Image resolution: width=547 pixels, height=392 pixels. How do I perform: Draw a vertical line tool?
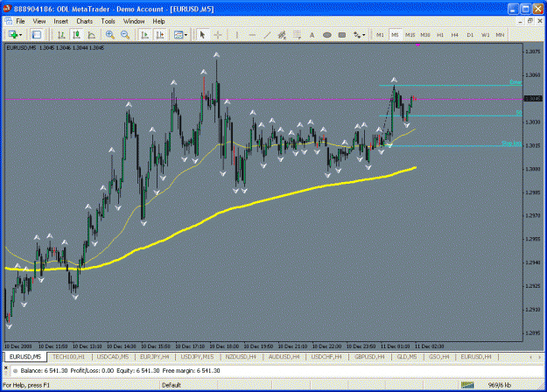pos(237,35)
